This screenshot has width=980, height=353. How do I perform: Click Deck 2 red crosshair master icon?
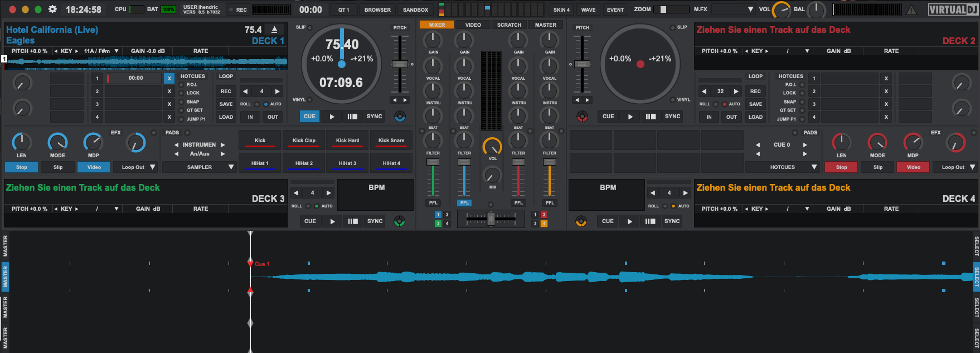click(582, 117)
